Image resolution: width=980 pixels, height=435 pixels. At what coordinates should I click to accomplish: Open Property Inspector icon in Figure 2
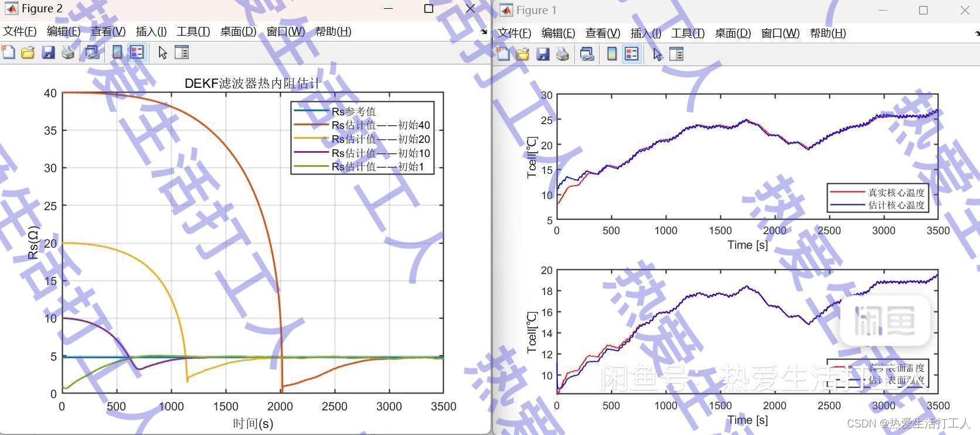coord(182,53)
